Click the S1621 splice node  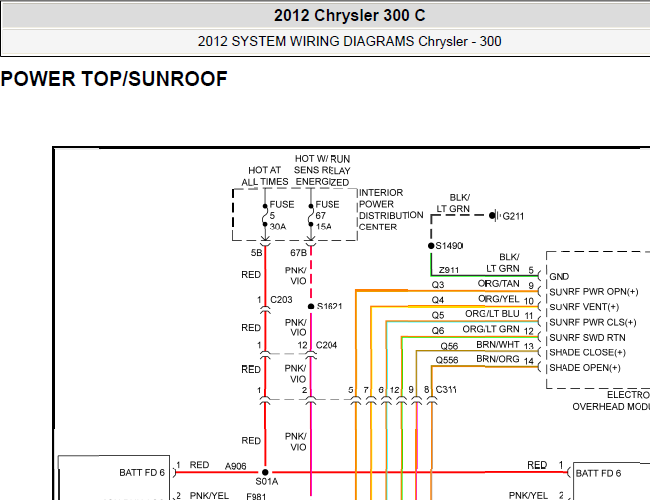[x=311, y=307]
